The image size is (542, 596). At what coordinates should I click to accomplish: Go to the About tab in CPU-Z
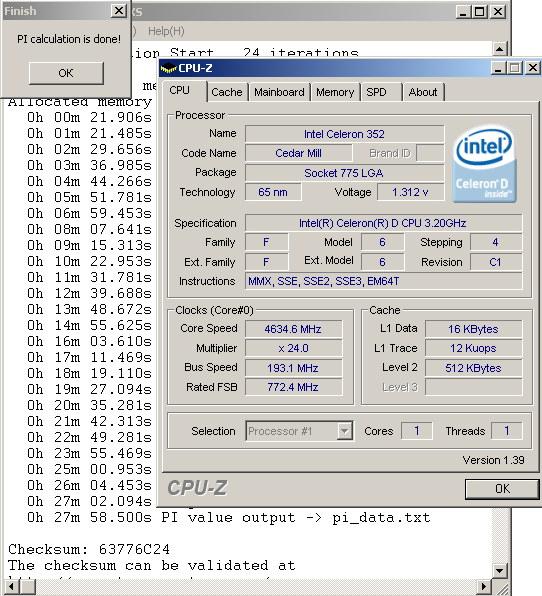coord(423,92)
